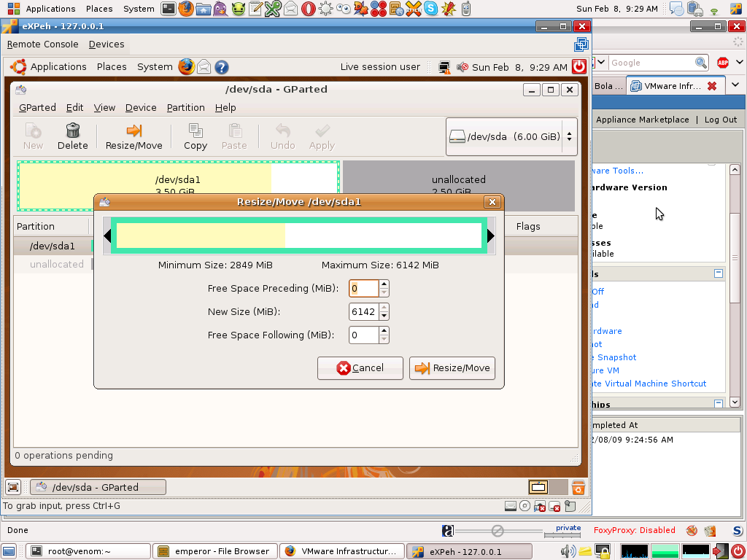Click the right resize handle arrow of partition bar

pos(491,236)
